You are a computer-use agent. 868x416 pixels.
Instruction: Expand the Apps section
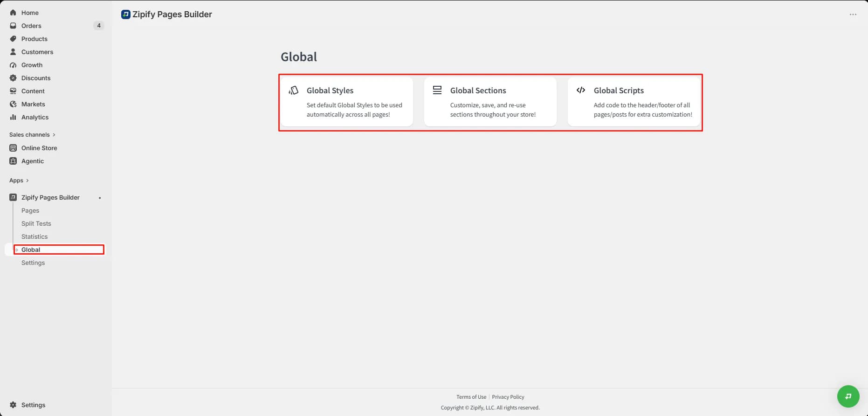[19, 180]
